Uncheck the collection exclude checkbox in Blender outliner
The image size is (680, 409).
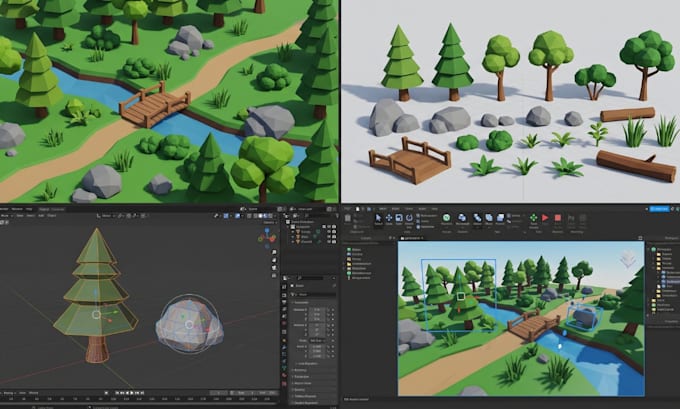pyautogui.click(x=324, y=226)
